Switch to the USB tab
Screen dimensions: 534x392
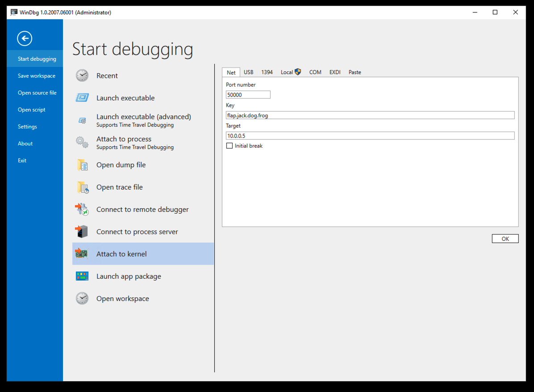coord(249,72)
